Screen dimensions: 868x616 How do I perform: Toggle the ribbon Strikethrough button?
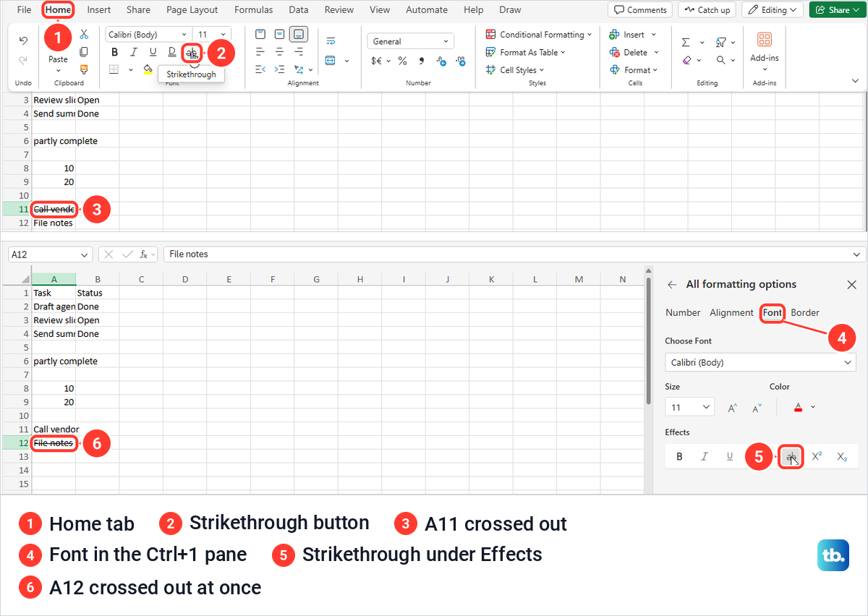coord(192,52)
